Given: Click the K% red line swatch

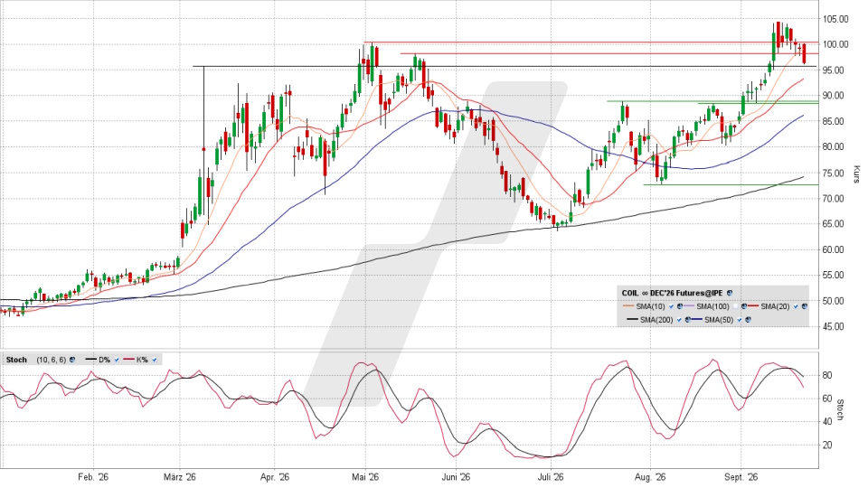Looking at the screenshot, I should pos(128,359).
